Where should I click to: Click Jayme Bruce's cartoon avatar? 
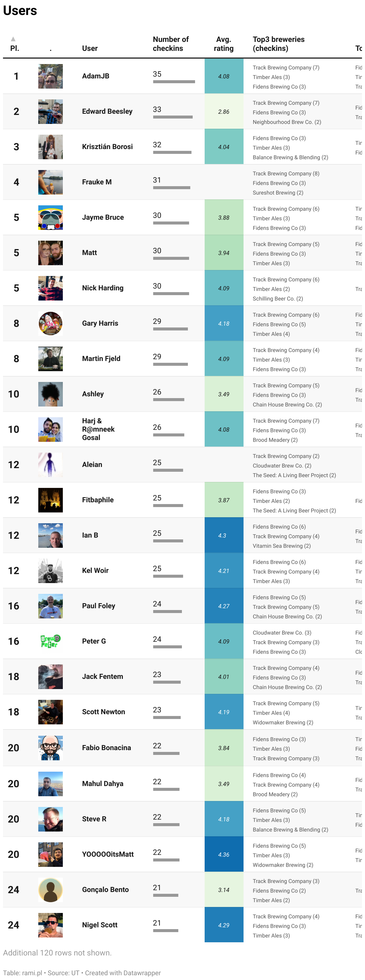51,218
